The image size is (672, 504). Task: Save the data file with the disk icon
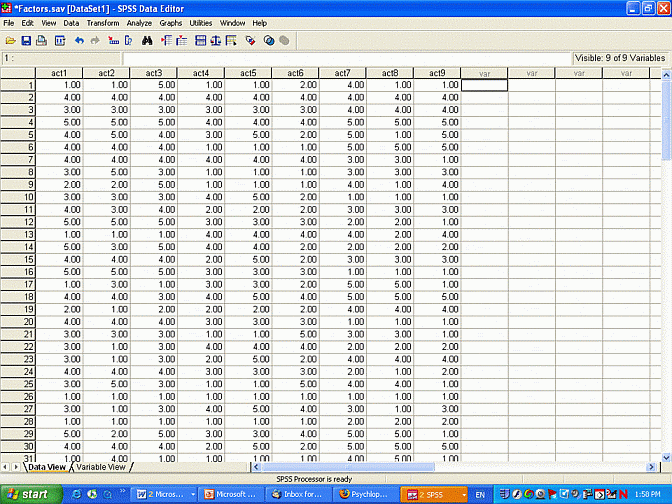click(26, 40)
